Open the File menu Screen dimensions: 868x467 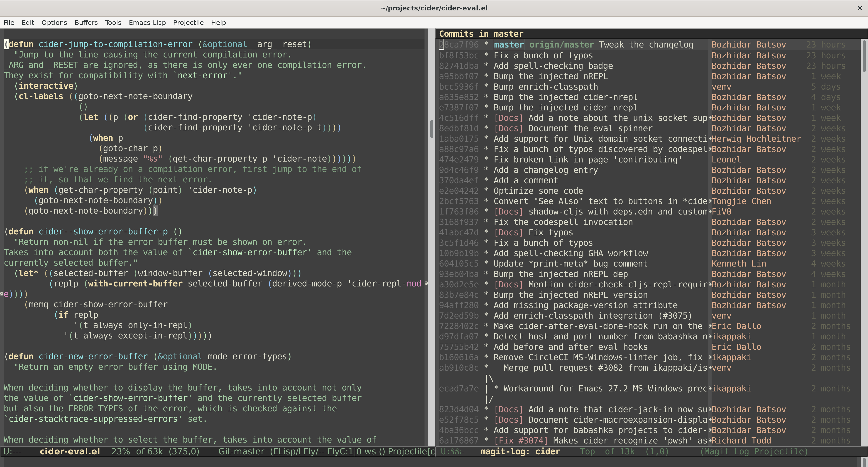[9, 23]
